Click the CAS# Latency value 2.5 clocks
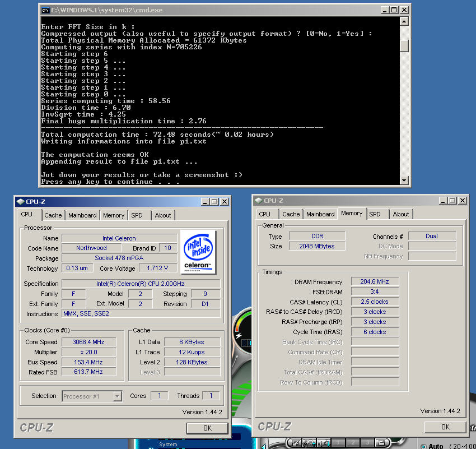This screenshot has width=476, height=449. pos(375,302)
